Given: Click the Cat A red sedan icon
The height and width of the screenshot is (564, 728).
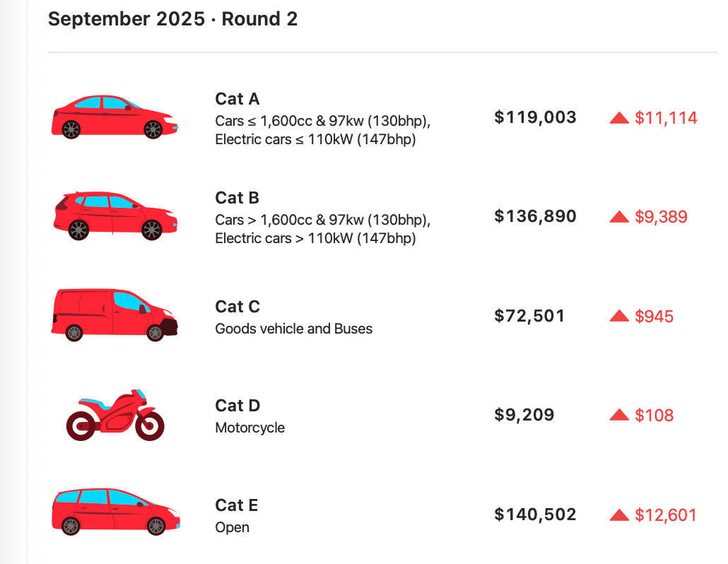Looking at the screenshot, I should [x=115, y=117].
